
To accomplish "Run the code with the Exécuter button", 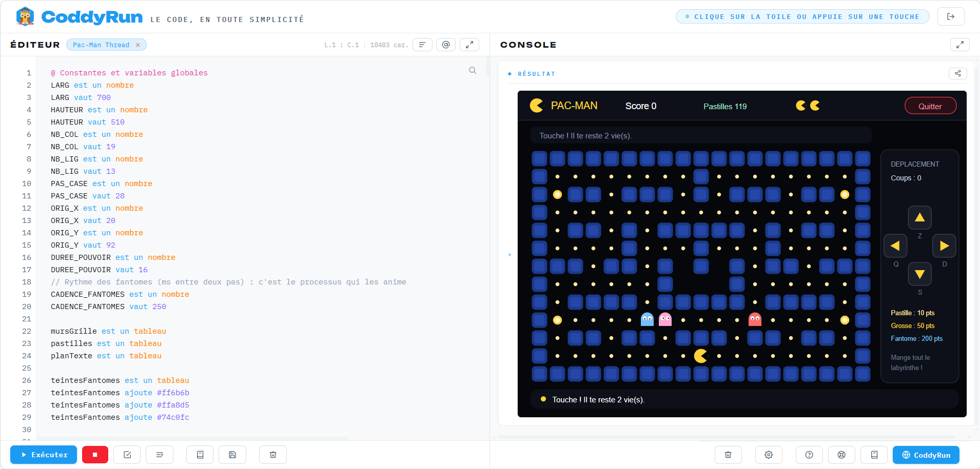I will (x=44, y=455).
